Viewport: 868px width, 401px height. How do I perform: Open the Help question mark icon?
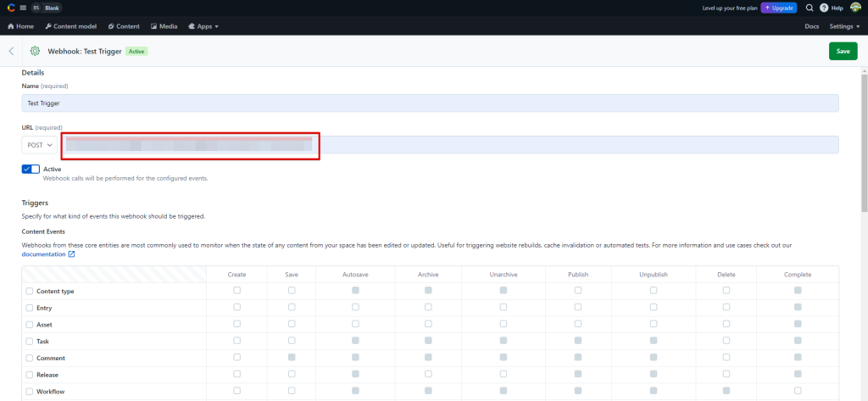pos(824,8)
